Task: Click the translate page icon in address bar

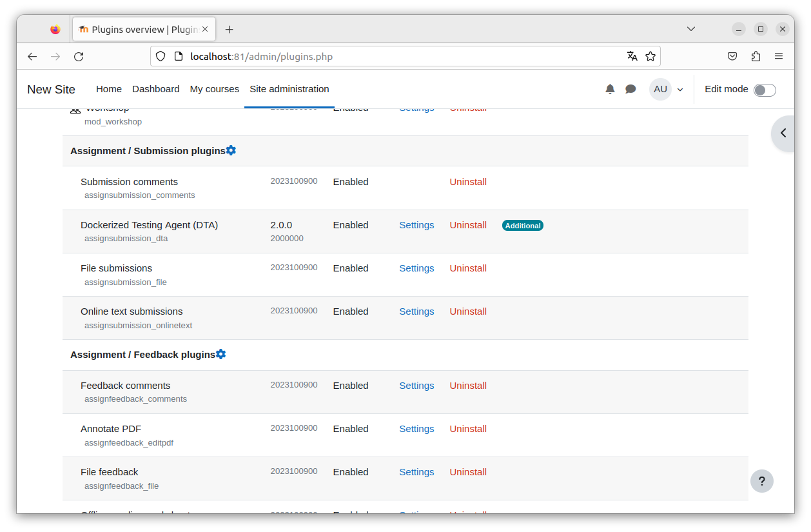Action: (632, 56)
